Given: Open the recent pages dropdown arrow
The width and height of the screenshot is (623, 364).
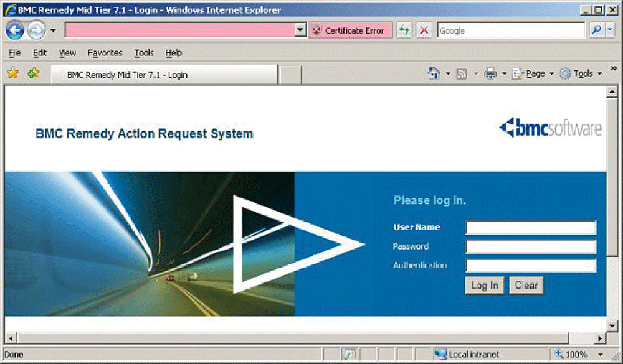Looking at the screenshot, I should [x=53, y=30].
